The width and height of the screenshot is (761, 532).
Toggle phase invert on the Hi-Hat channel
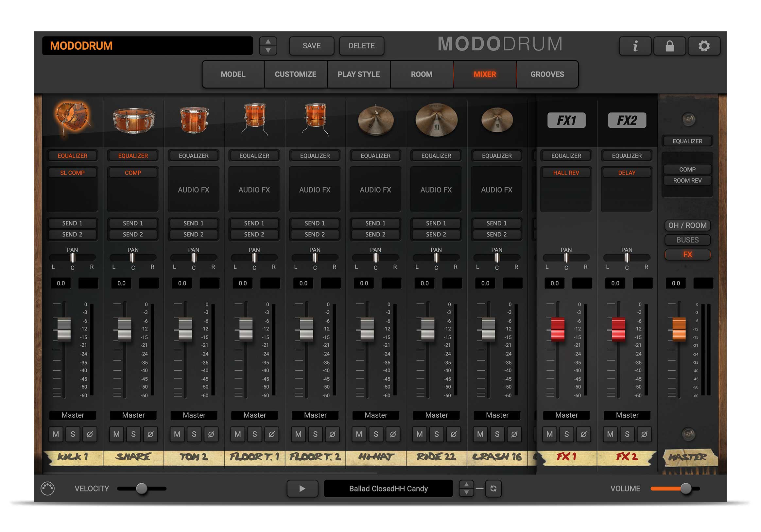click(x=393, y=434)
